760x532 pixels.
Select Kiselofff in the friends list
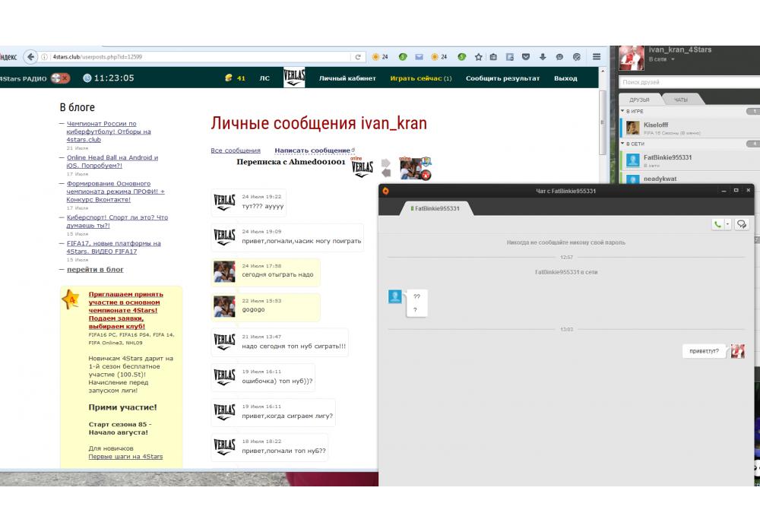coord(656,125)
